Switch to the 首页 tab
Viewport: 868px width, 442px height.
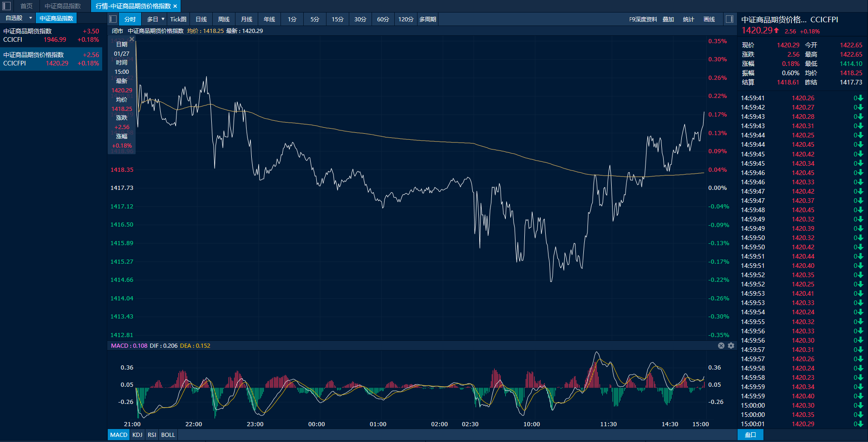click(x=26, y=6)
